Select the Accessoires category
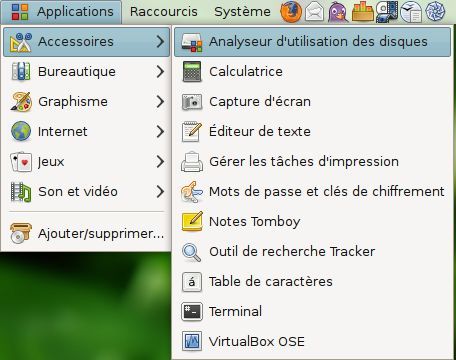The image size is (456, 360). click(x=86, y=42)
